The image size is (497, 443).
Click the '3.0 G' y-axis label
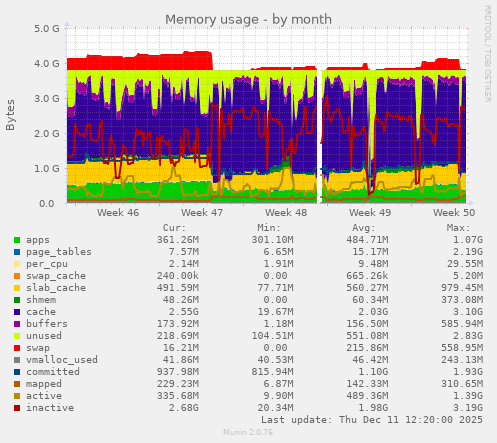[47, 98]
